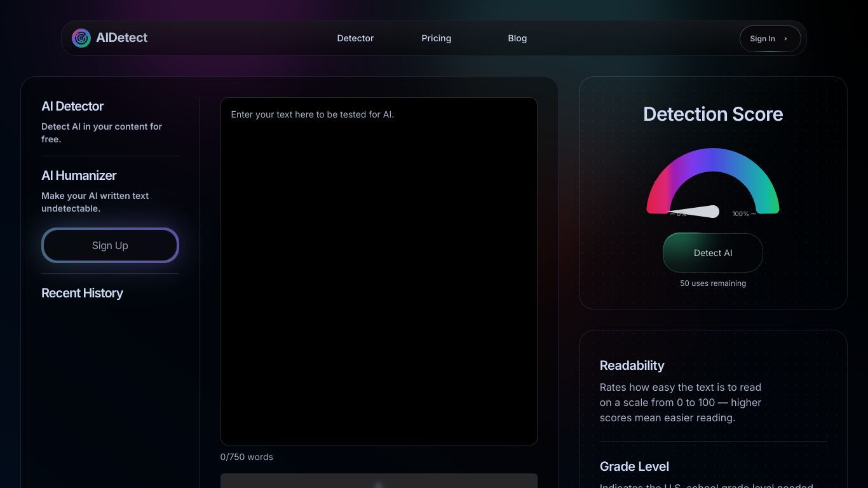Click 'Detect AI in your content' description
This screenshot has width=868, height=488.
[102, 133]
